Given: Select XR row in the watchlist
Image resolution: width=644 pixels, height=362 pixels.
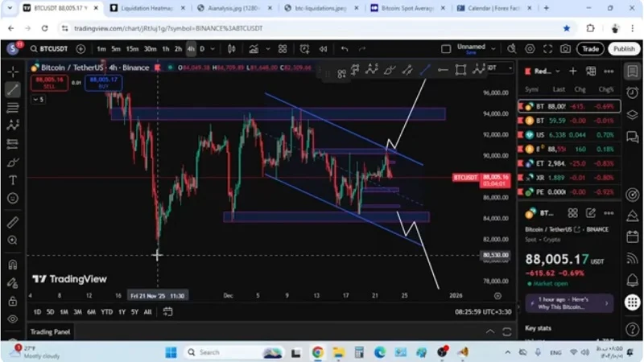Looking at the screenshot, I should (x=569, y=178).
